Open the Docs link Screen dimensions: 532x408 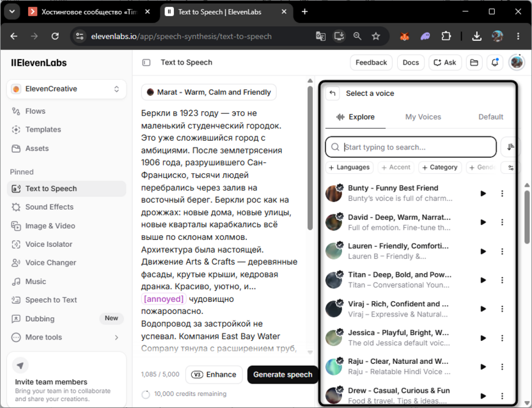coord(411,63)
